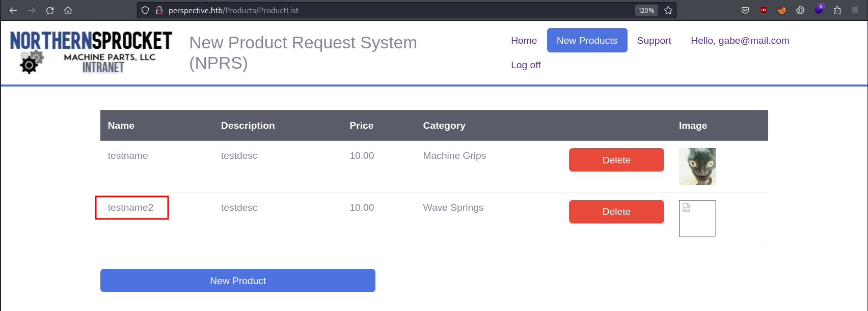The image size is (868, 311).
Task: Reload the page using the refresh icon
Action: [x=50, y=10]
